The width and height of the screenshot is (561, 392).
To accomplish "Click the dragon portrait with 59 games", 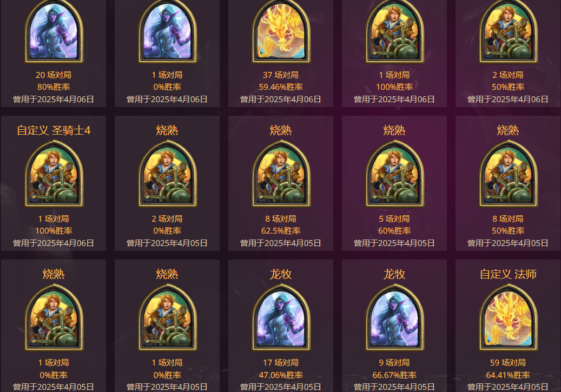I will [x=508, y=317].
